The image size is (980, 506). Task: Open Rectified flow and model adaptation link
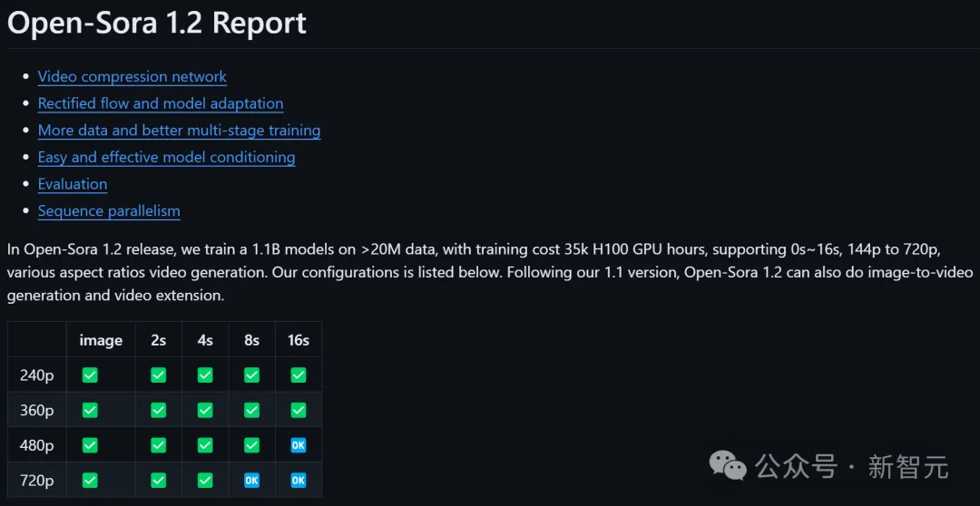(x=161, y=103)
